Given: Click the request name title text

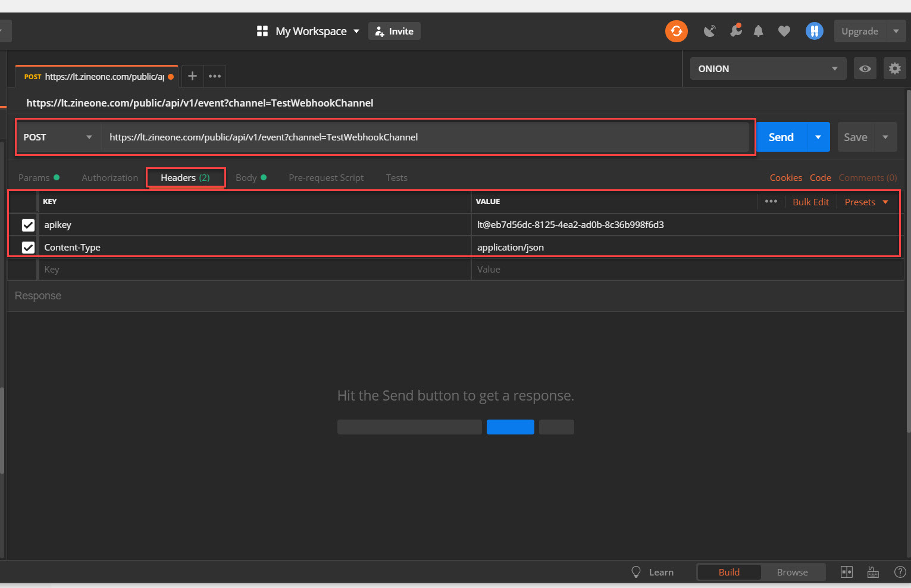Looking at the screenshot, I should 200,103.
